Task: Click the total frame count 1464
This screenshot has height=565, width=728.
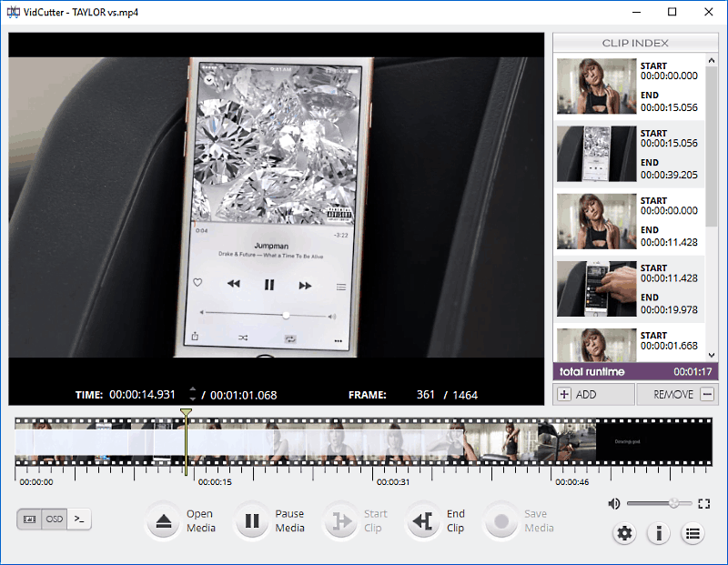Action: tap(465, 395)
